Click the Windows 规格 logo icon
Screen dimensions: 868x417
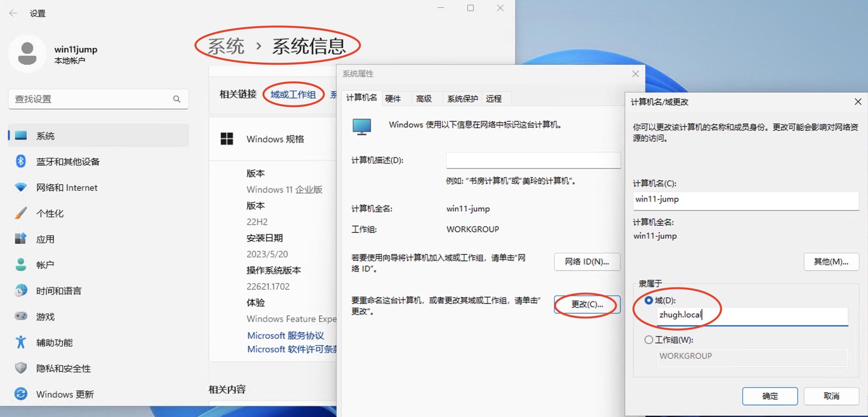[x=227, y=139]
